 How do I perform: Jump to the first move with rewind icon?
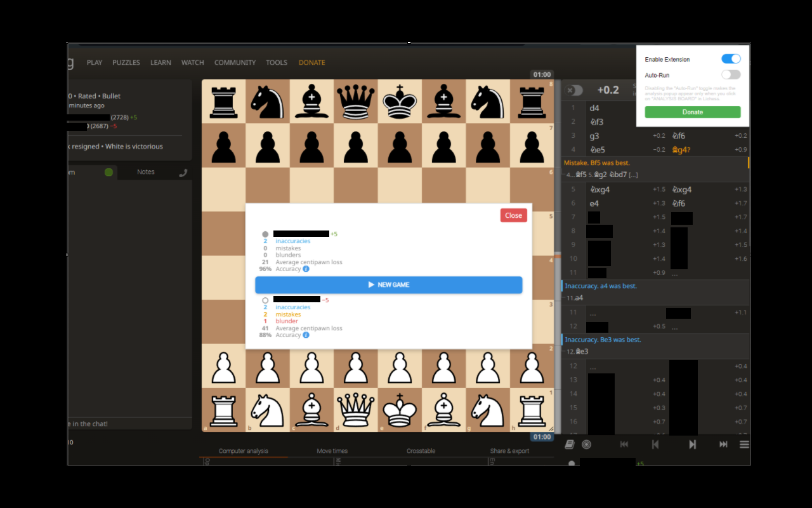[x=624, y=444]
